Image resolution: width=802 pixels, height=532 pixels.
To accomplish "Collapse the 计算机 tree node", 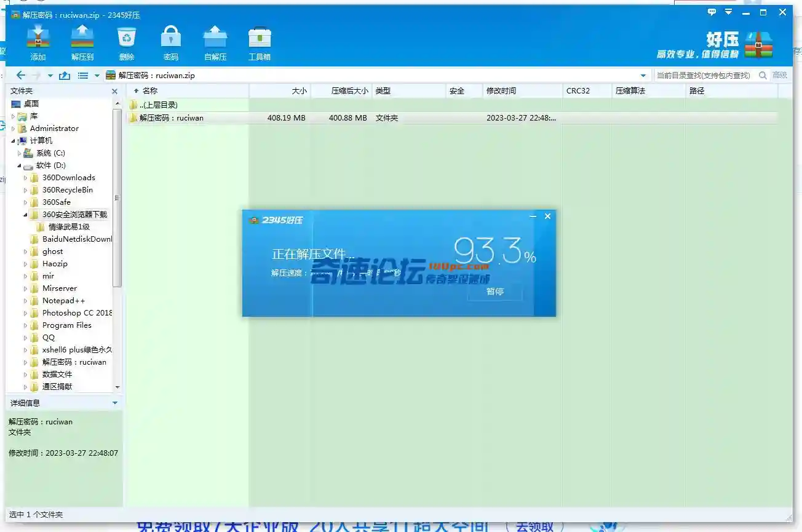I will (14, 141).
